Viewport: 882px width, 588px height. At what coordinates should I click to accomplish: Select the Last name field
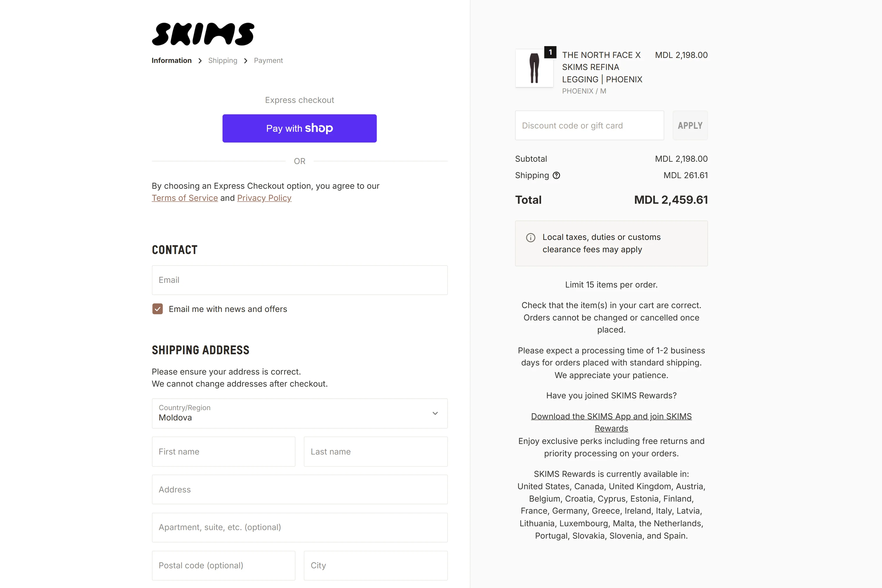tap(375, 452)
